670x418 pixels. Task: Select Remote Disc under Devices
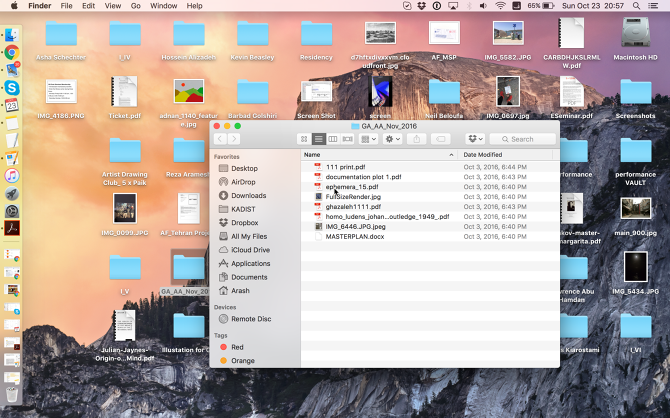pyautogui.click(x=251, y=319)
